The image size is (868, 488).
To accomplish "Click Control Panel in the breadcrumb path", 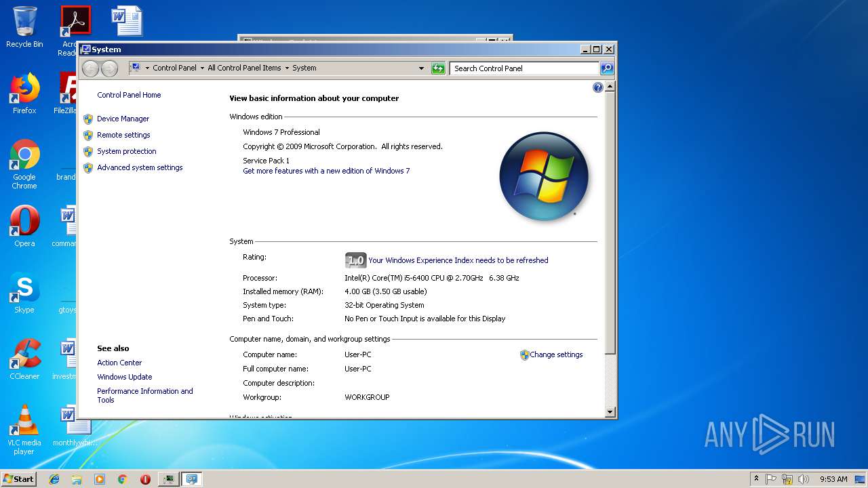I will 174,68.
